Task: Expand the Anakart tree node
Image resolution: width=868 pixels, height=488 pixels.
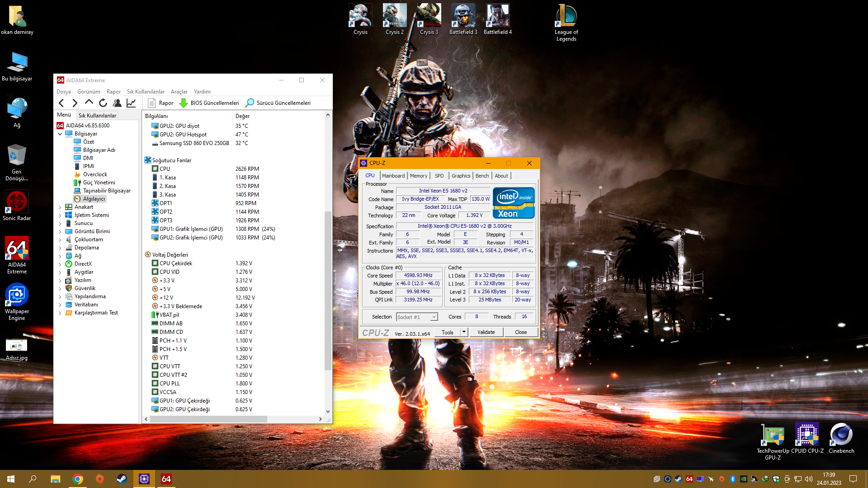Action: click(60, 207)
